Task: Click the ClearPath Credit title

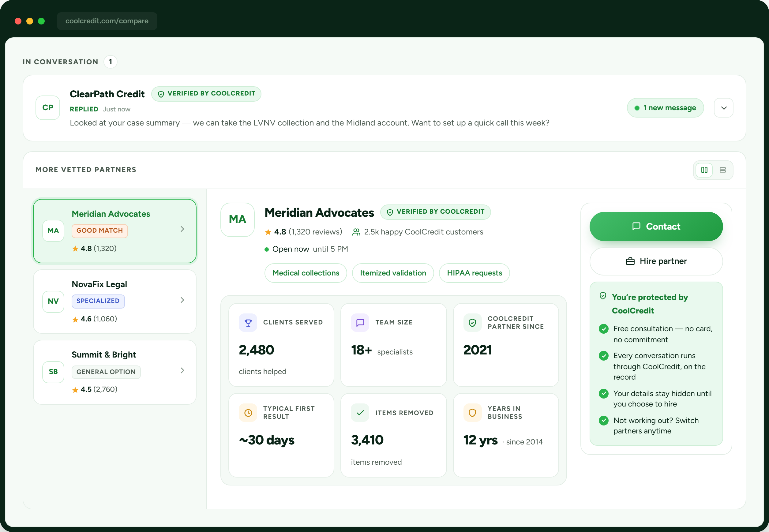Action: pyautogui.click(x=107, y=94)
